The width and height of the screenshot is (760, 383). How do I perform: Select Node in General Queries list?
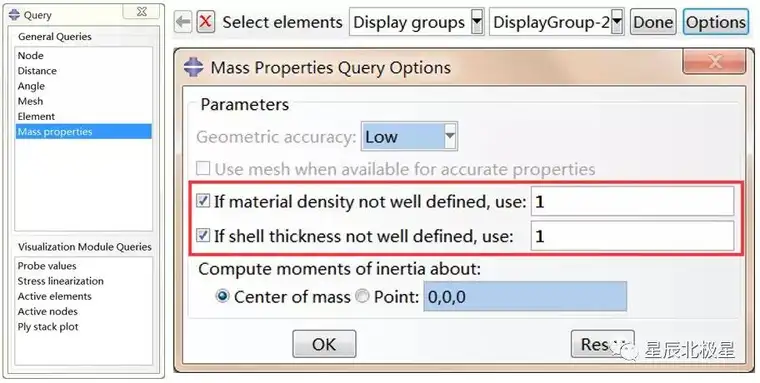31,56
